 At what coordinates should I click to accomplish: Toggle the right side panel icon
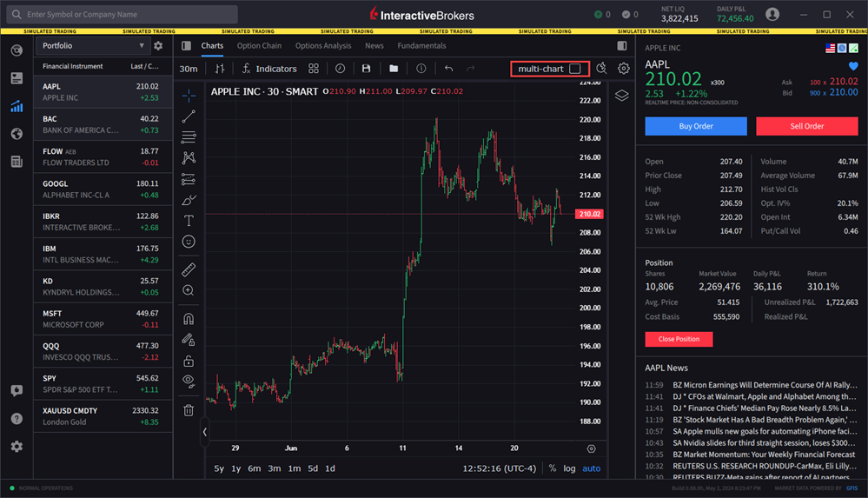622,45
